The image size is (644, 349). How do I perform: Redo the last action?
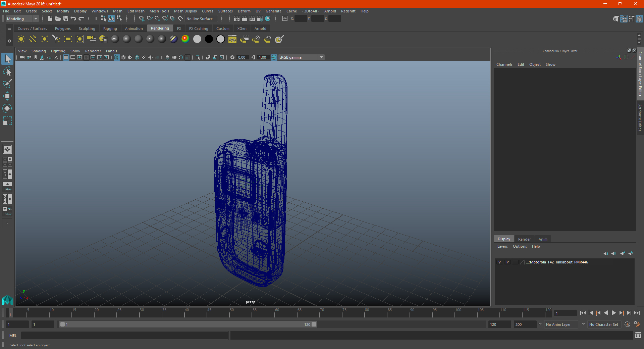point(81,19)
